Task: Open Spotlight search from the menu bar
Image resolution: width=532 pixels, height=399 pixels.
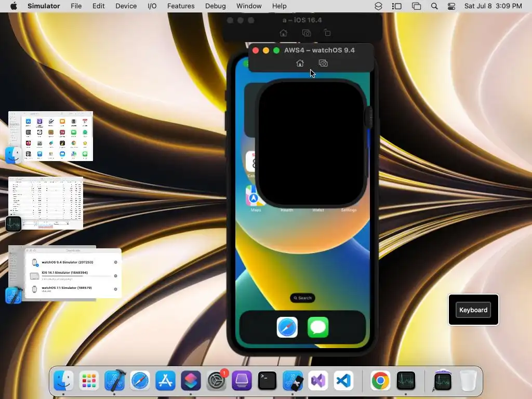Action: (434, 6)
